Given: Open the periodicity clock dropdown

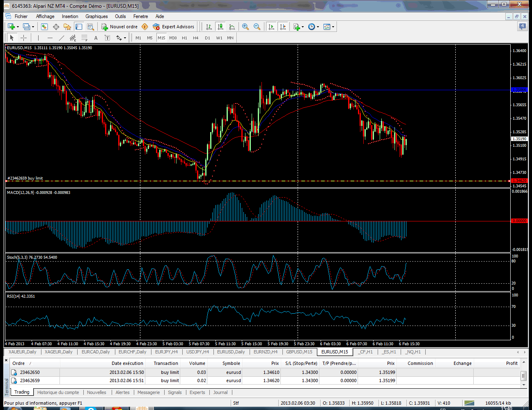Looking at the screenshot, I should pyautogui.click(x=318, y=27).
